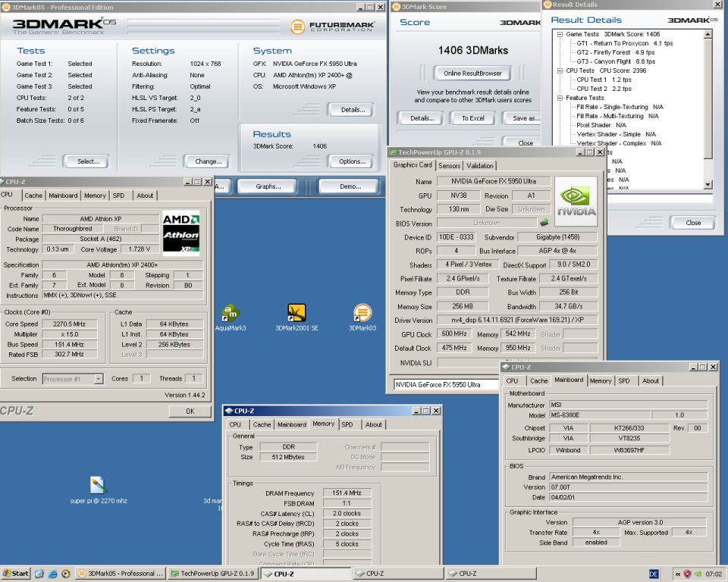Select the Pixel Shader N/A tree row
728x582 pixels.
tap(601, 125)
